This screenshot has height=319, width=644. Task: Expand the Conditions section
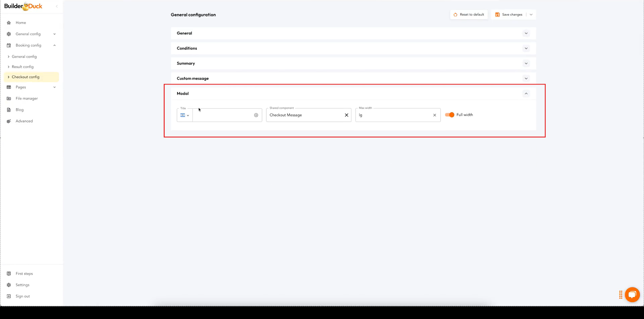(526, 48)
